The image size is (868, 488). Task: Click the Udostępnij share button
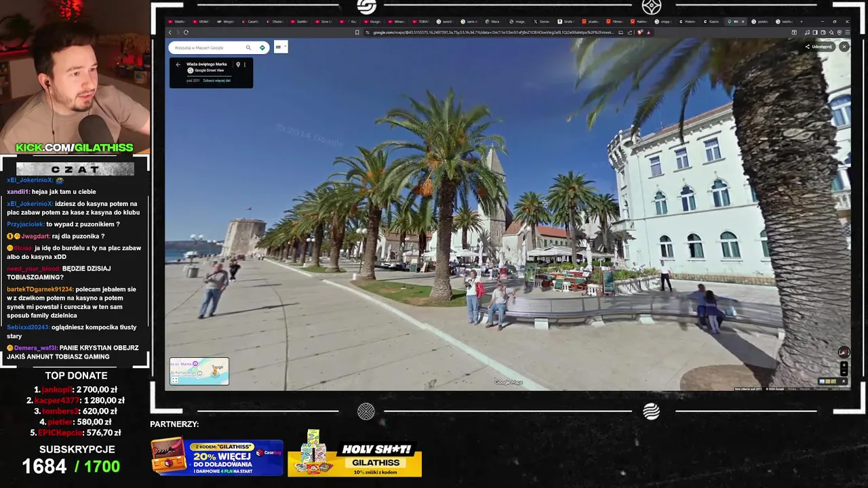click(x=819, y=47)
